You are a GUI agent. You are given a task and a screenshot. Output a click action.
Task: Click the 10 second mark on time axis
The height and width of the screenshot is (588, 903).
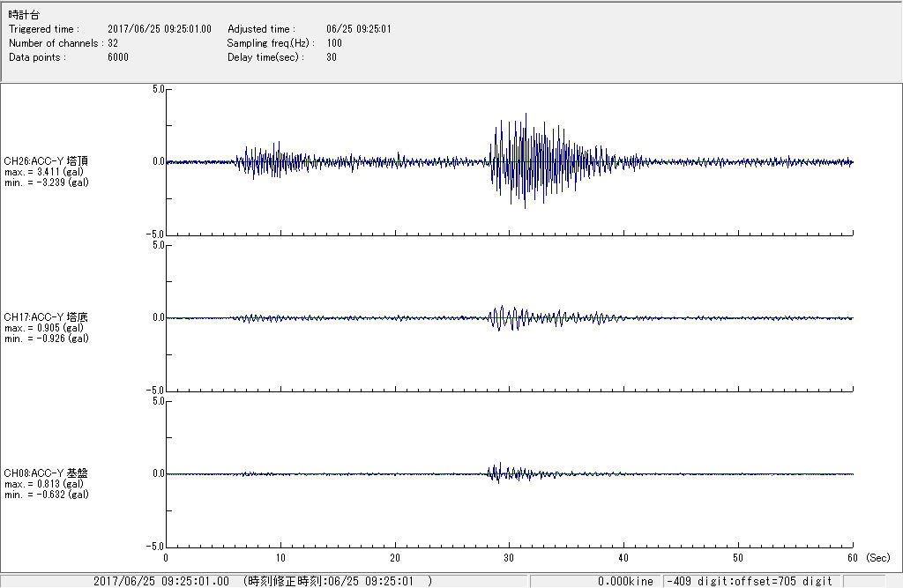point(280,559)
